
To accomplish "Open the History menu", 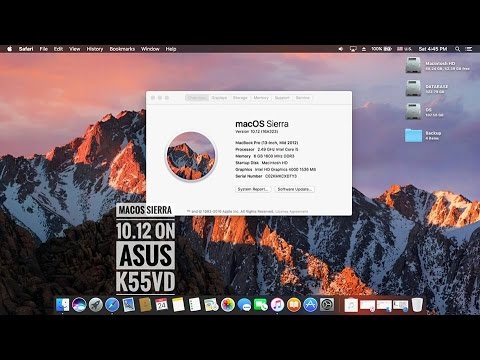I will coord(95,49).
